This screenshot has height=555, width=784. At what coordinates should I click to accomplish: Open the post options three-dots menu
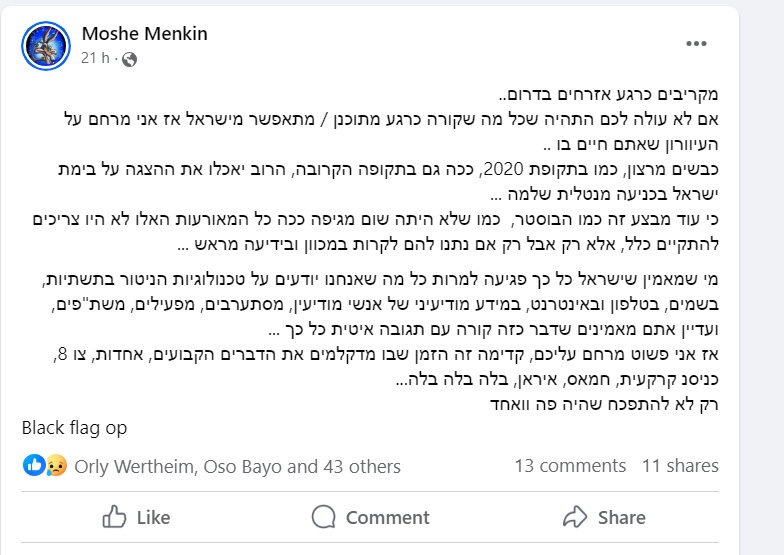tap(697, 45)
